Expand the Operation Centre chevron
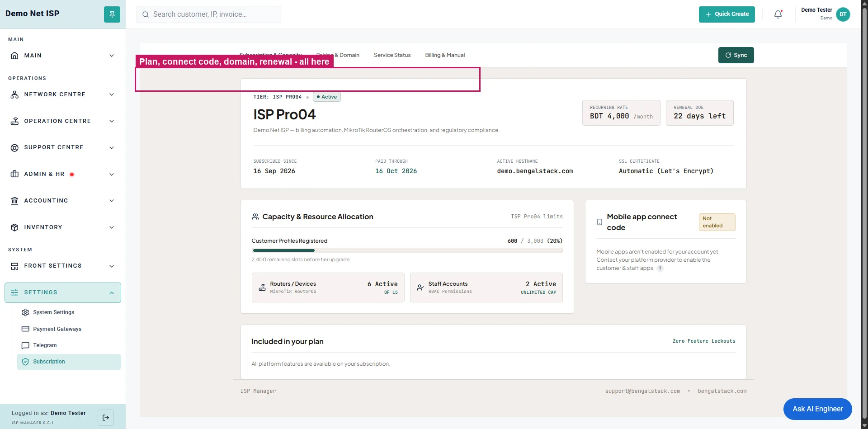This screenshot has height=429, width=868. (112, 121)
